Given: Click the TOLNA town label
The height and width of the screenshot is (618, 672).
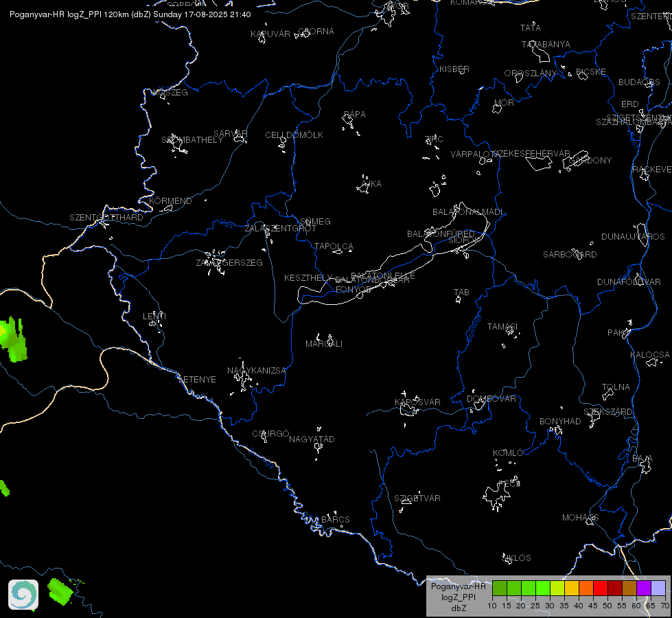Looking at the screenshot, I should pyautogui.click(x=616, y=387).
